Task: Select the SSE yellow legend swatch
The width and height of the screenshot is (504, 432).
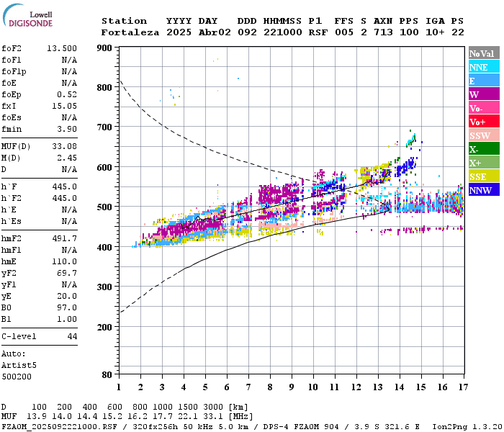Action: (484, 176)
